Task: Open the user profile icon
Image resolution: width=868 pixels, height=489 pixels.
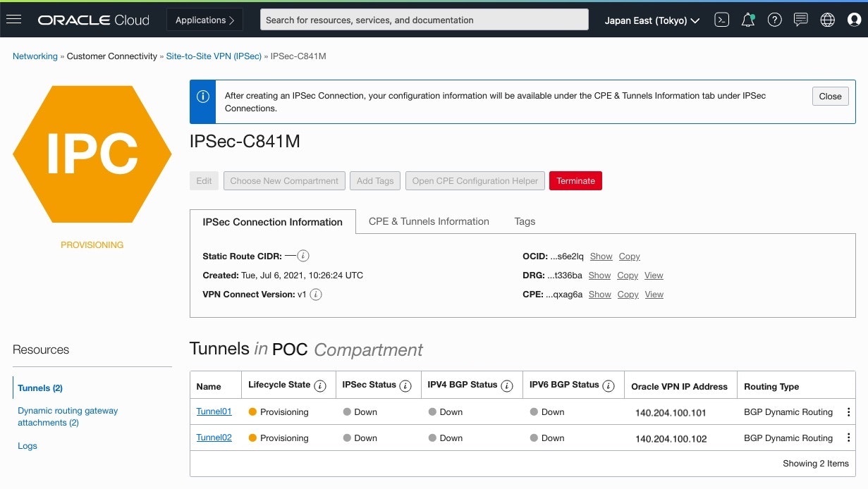Action: coord(854,20)
